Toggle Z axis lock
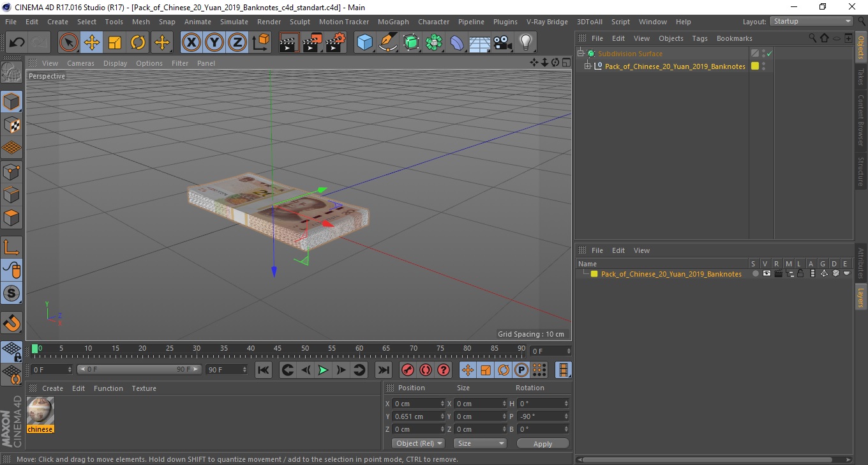Screen dimensions: 868x465 [237, 43]
